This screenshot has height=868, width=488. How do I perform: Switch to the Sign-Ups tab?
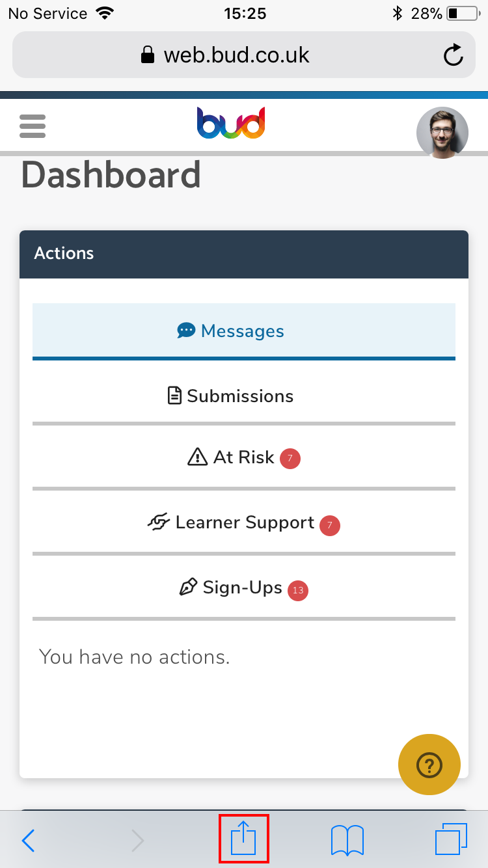pos(244,589)
